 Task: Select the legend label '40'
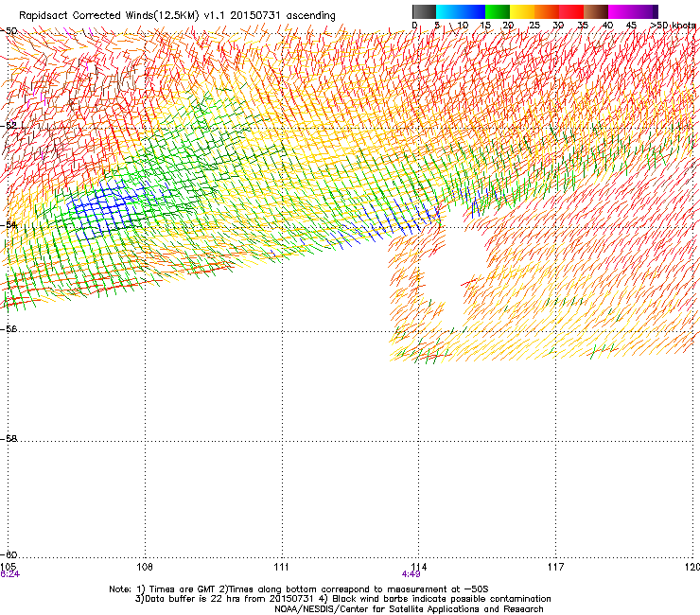point(607,25)
